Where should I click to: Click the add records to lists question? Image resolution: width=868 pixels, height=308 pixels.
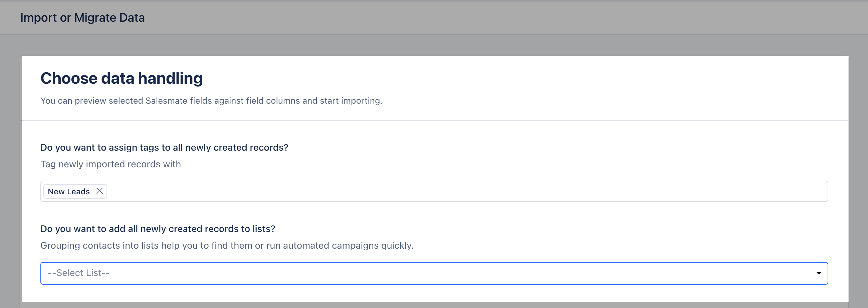[157, 229]
